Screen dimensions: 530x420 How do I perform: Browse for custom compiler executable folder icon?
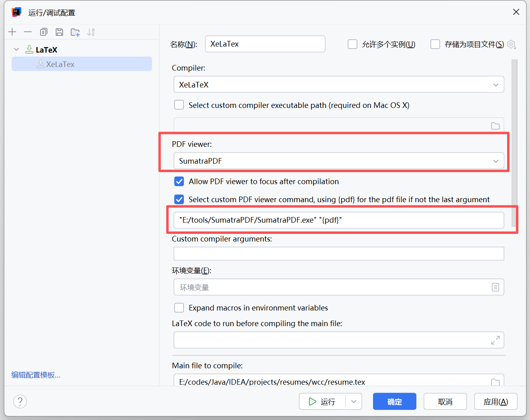tap(495, 126)
